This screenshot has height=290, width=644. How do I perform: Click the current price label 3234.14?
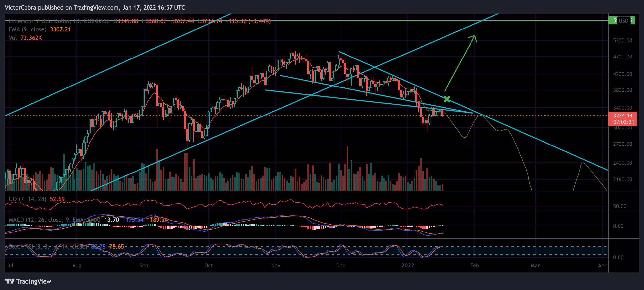pos(622,116)
